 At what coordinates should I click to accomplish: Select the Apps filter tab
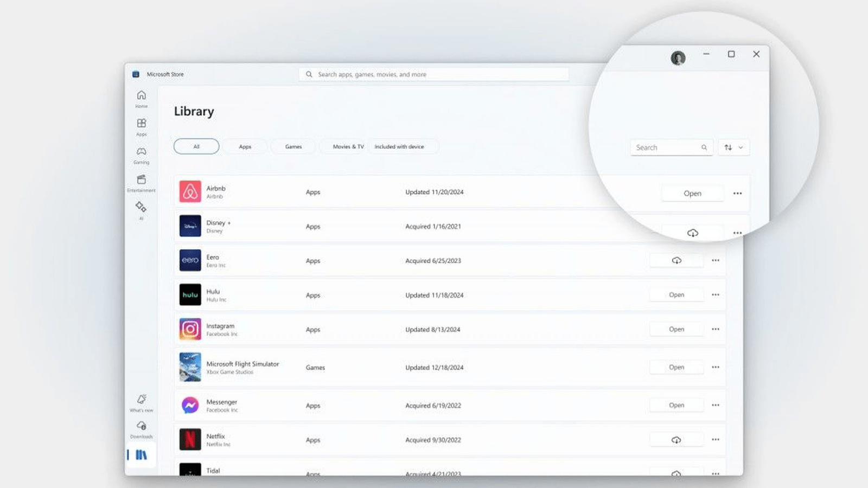(x=245, y=146)
